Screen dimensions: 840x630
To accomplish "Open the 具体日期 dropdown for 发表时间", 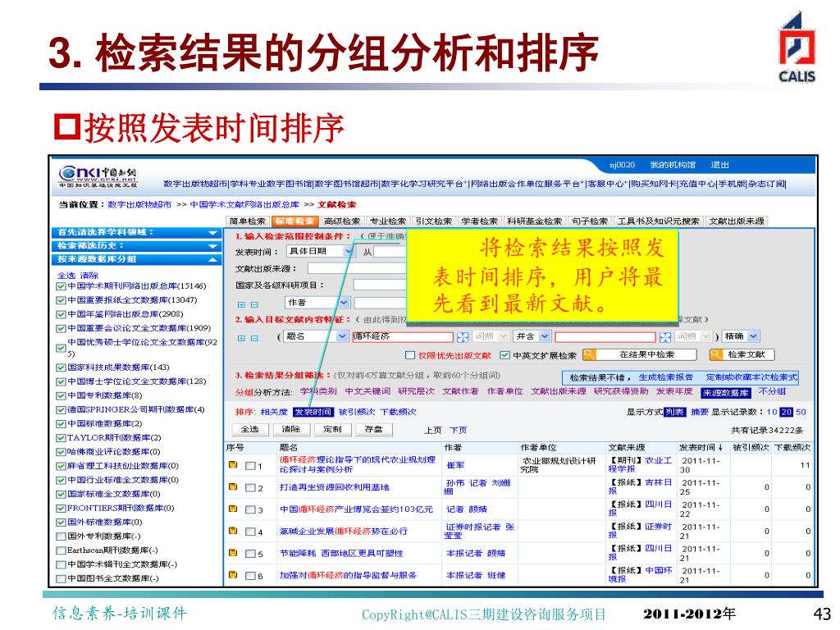I will point(349,251).
